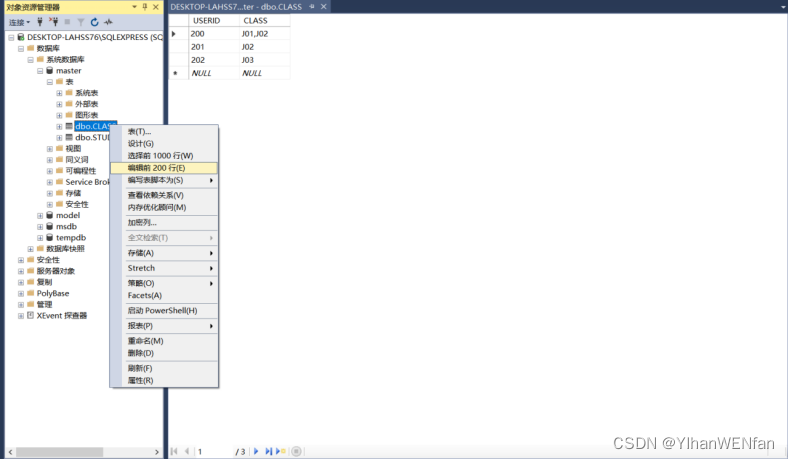Click the stop query circle icon
This screenshot has width=789, height=459.
tap(296, 451)
